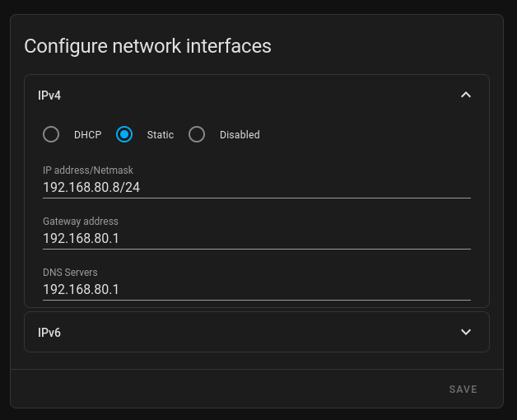Click into the Gateway address field
517x420 pixels.
click(256, 239)
